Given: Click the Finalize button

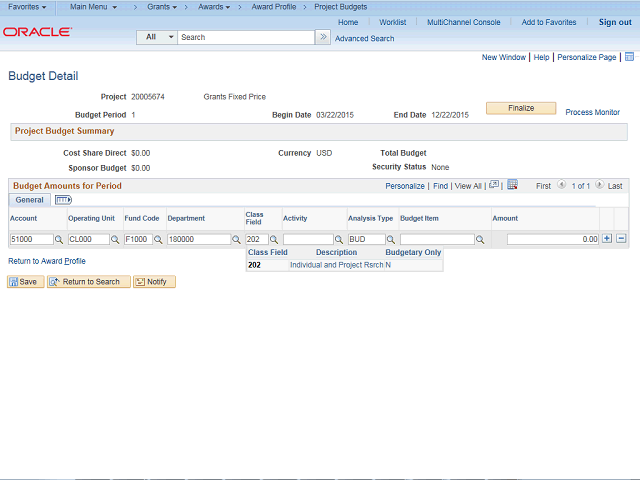Looking at the screenshot, I should tap(521, 108).
